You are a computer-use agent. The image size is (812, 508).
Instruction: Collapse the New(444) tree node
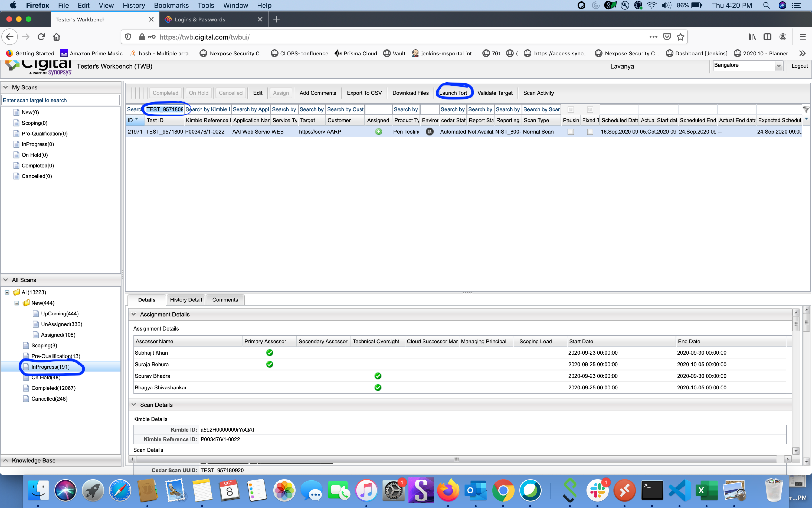(17, 303)
